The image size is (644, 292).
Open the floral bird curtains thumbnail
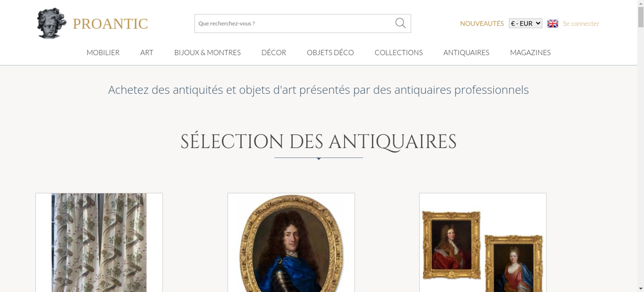[99, 242]
